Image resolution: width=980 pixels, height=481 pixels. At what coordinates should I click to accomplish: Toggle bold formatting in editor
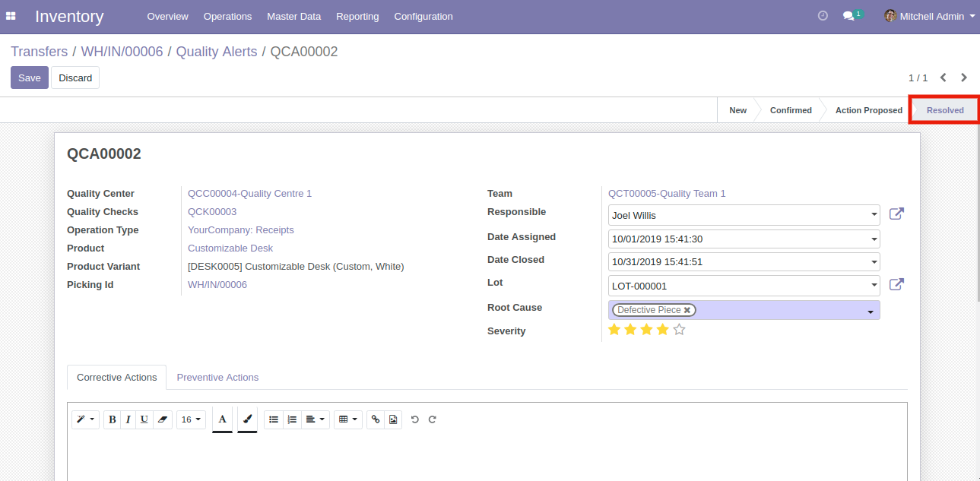pos(113,419)
